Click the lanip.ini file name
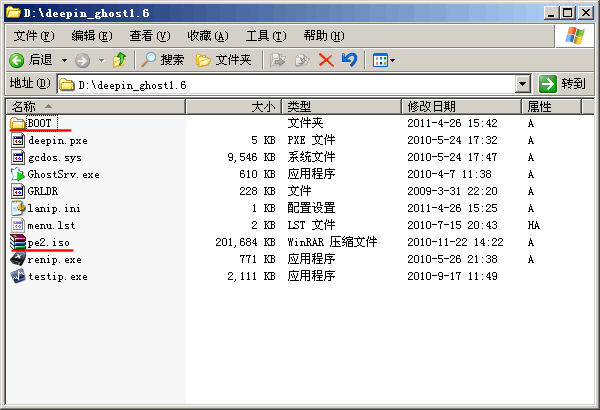This screenshot has width=600, height=410. [x=54, y=208]
